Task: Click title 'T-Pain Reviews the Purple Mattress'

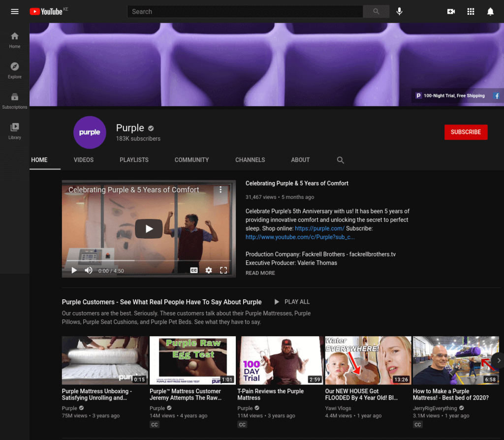Action: 270,394
